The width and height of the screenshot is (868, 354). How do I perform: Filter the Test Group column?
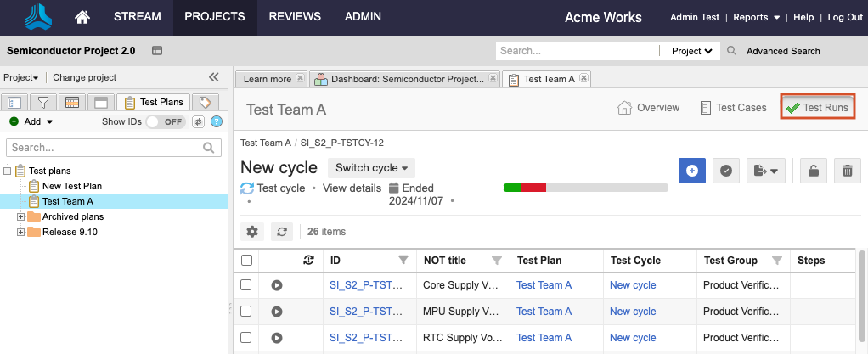(x=777, y=260)
